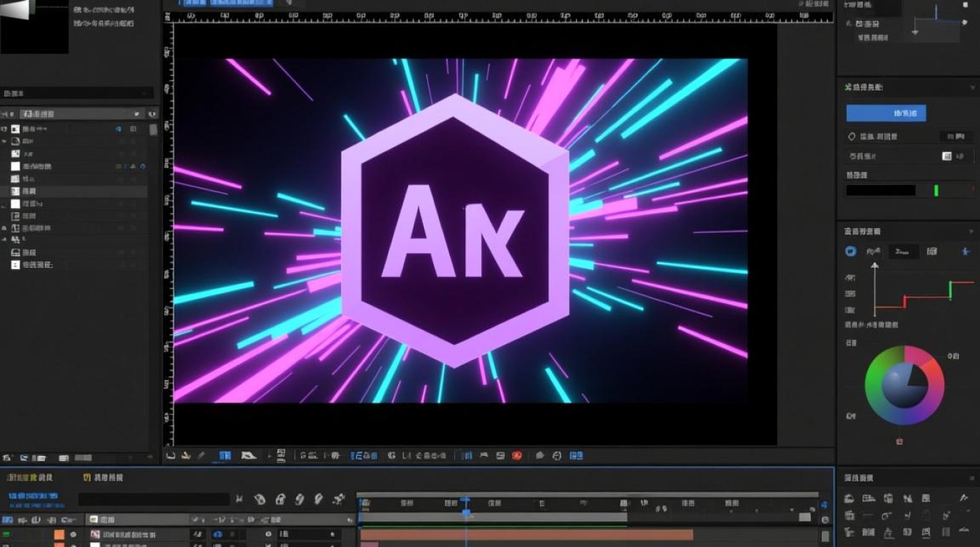The width and height of the screenshot is (980, 547).
Task: Toggle eye icon on first orange timeline layer
Action: [73, 535]
